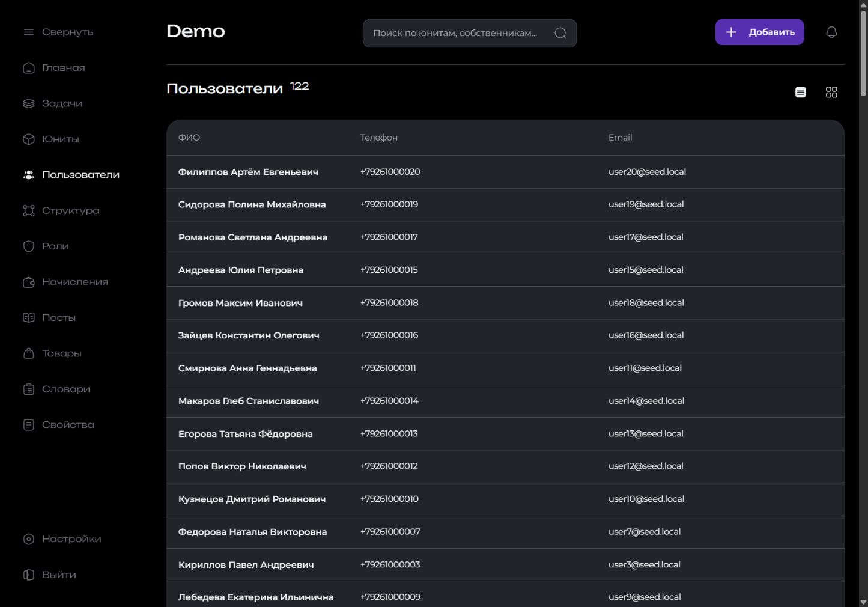The image size is (868, 607).
Task: Open the Начисления wallet icon
Action: click(28, 282)
